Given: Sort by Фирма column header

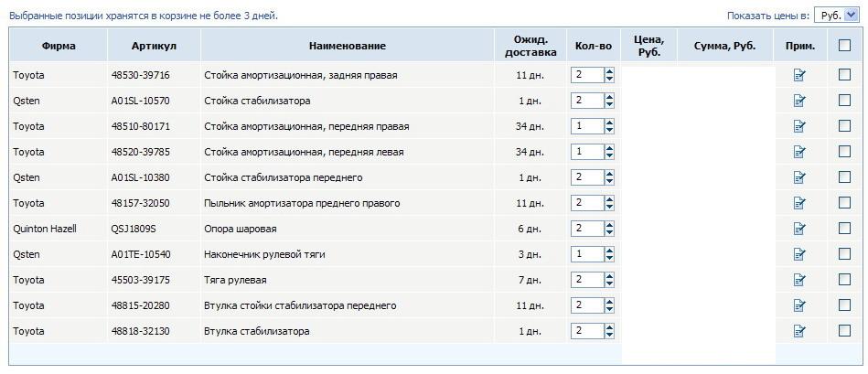Looking at the screenshot, I should pyautogui.click(x=59, y=46).
